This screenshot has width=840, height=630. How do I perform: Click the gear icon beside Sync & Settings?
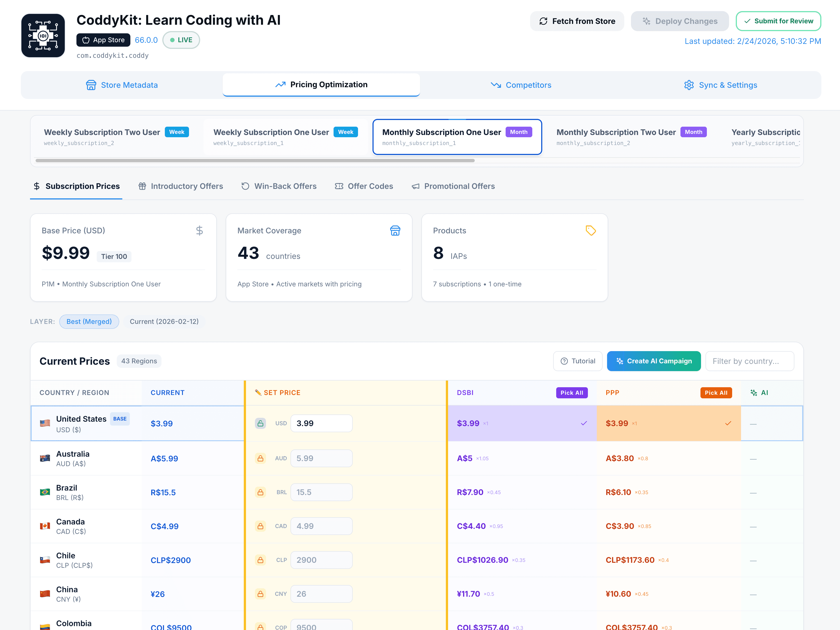[x=689, y=85]
